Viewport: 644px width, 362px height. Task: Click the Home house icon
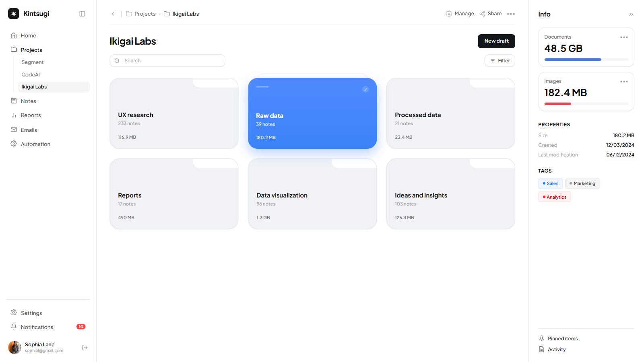tap(14, 35)
